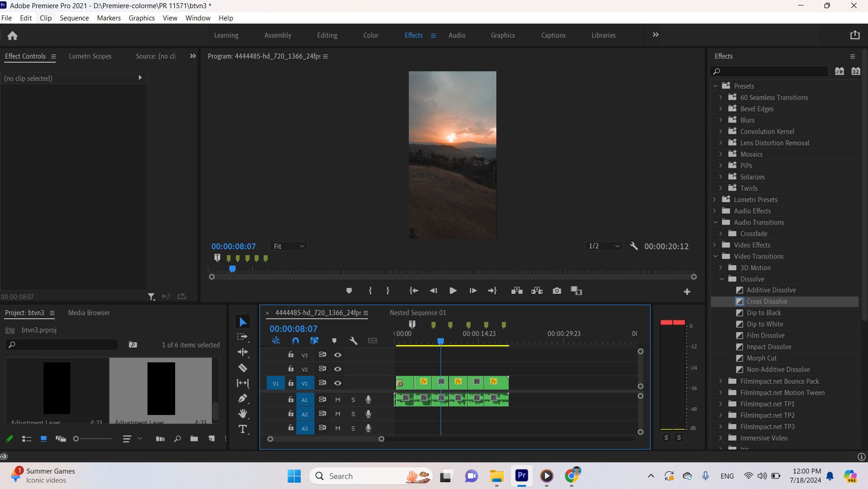
Task: Solo audio track A2
Action: [353, 414]
